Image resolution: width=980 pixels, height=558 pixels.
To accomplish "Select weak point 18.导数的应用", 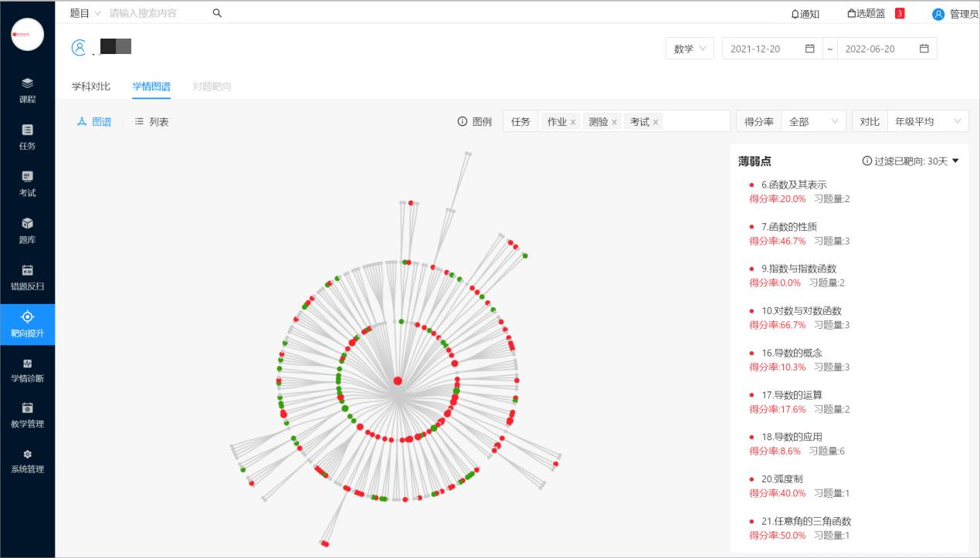I will [x=792, y=437].
